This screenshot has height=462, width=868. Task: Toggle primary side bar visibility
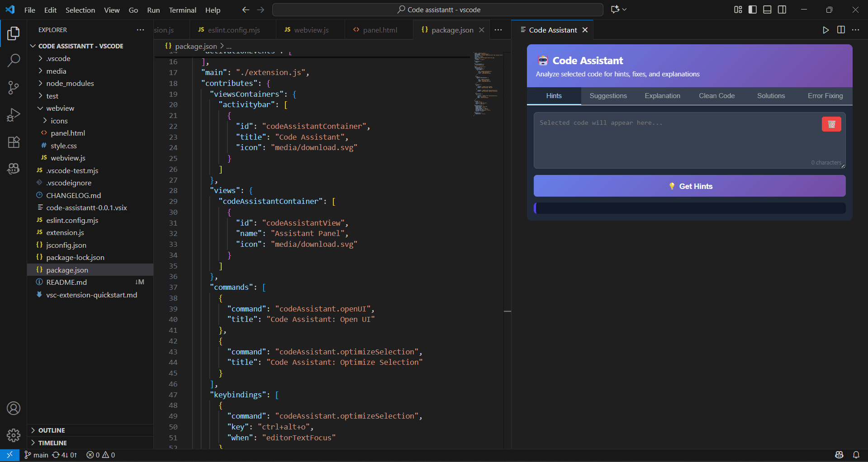(x=753, y=9)
